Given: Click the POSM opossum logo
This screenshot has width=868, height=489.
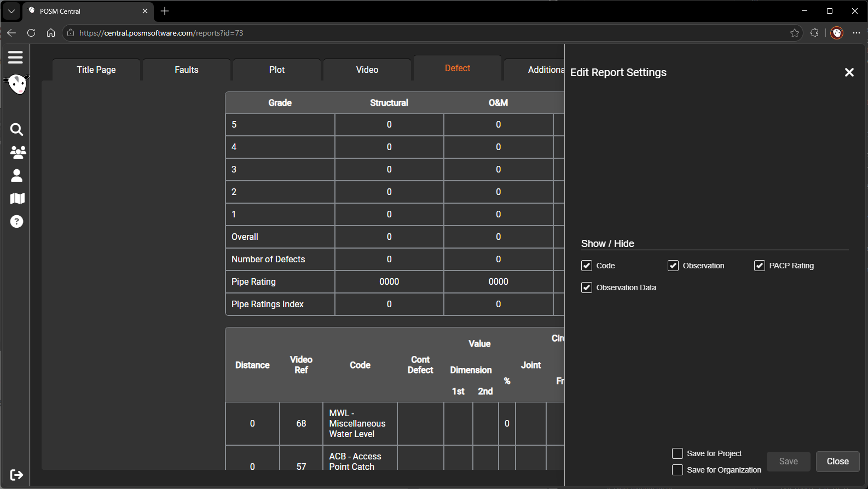Looking at the screenshot, I should coord(17,84).
